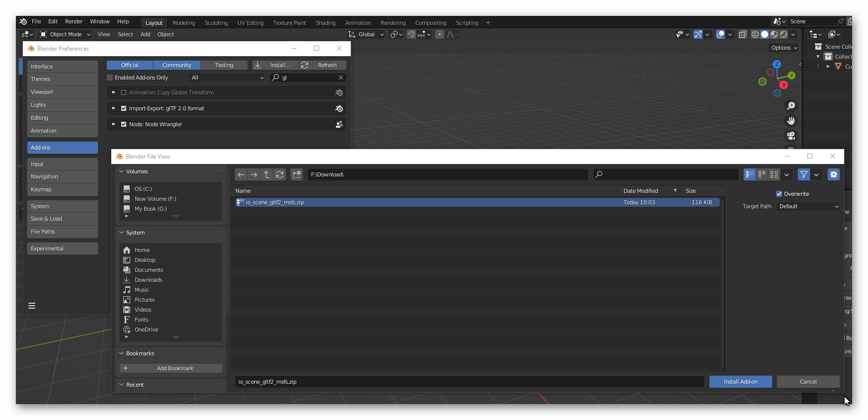Switch to thumbnail display mode
Image resolution: width=868 pixels, height=420 pixels.
[x=774, y=174]
